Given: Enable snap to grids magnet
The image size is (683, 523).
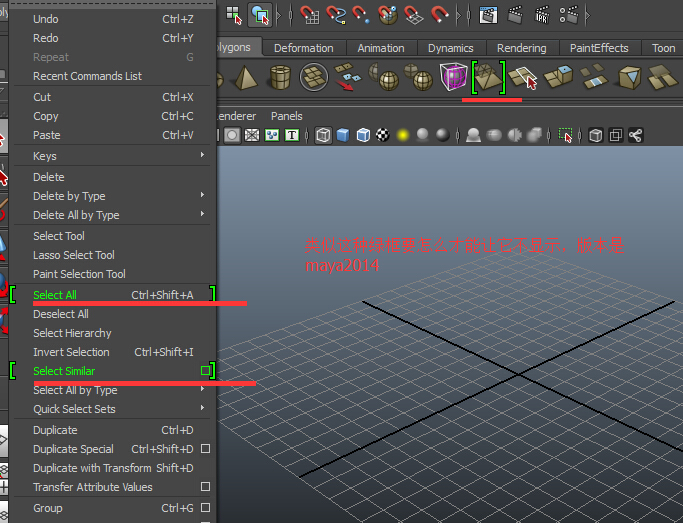Looking at the screenshot, I should 309,15.
